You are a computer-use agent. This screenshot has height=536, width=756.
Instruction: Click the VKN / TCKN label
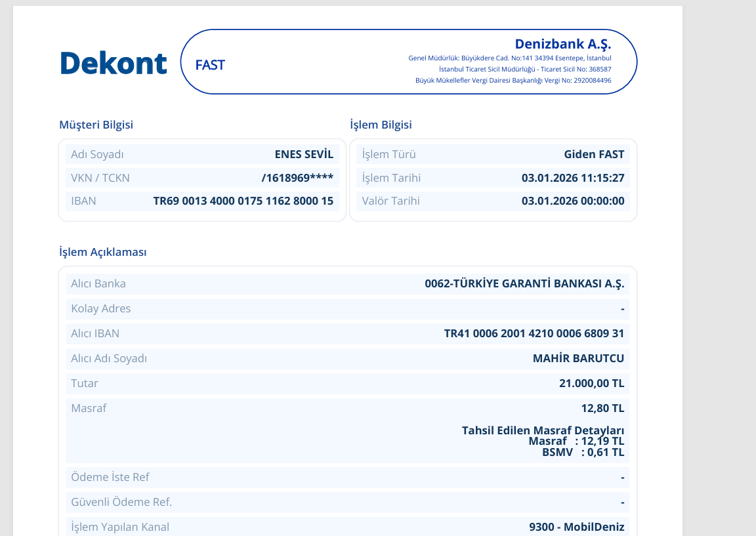(100, 178)
